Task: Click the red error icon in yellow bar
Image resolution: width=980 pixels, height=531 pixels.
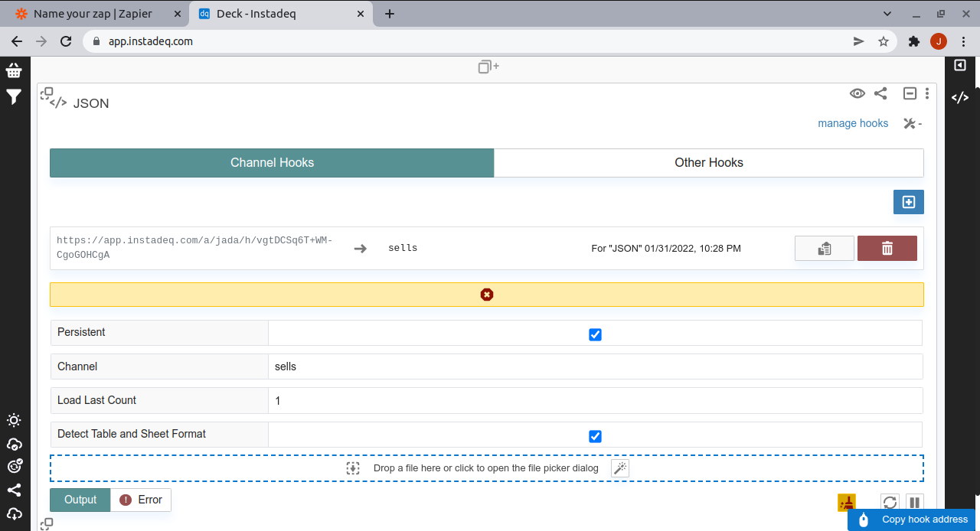Action: tap(487, 295)
